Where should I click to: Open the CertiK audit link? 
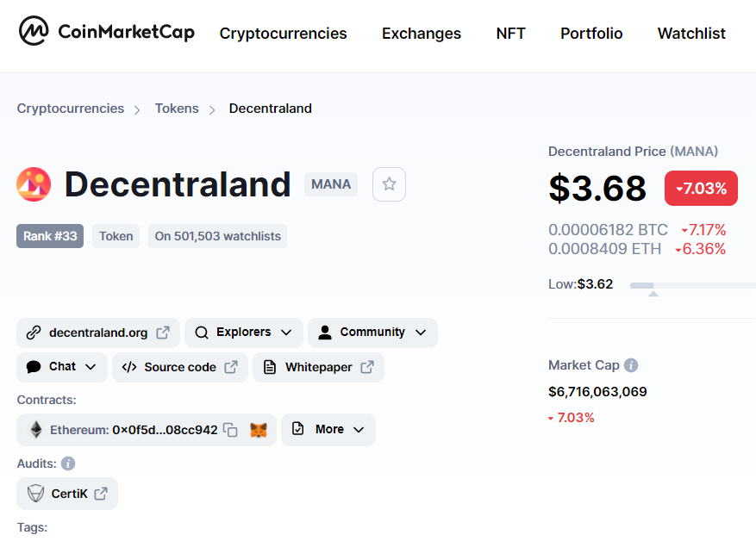67,494
